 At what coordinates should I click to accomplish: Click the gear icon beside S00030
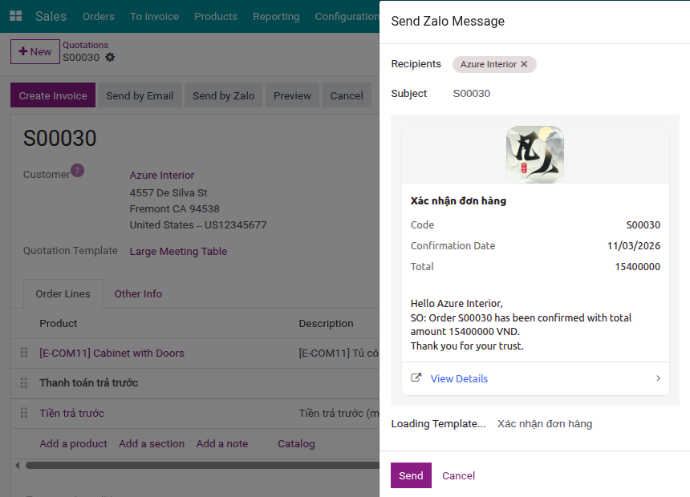tap(110, 57)
